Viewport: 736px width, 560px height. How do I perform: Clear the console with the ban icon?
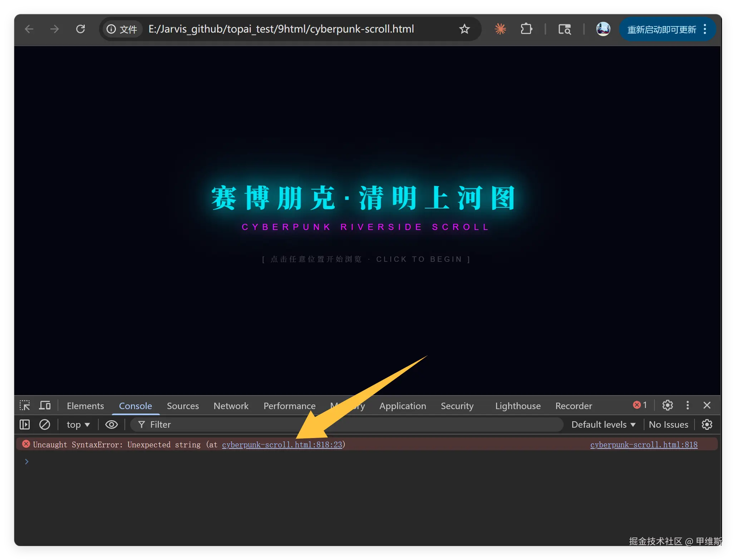tap(45, 424)
